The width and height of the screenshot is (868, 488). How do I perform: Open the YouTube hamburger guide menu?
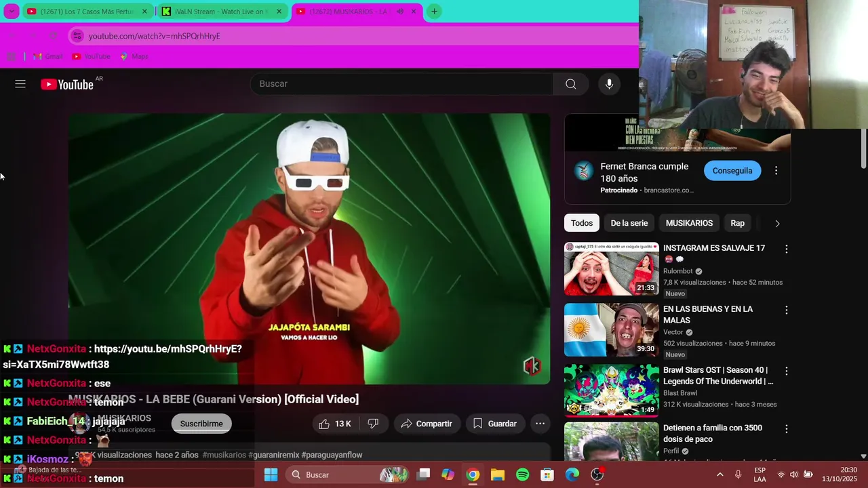(x=20, y=84)
